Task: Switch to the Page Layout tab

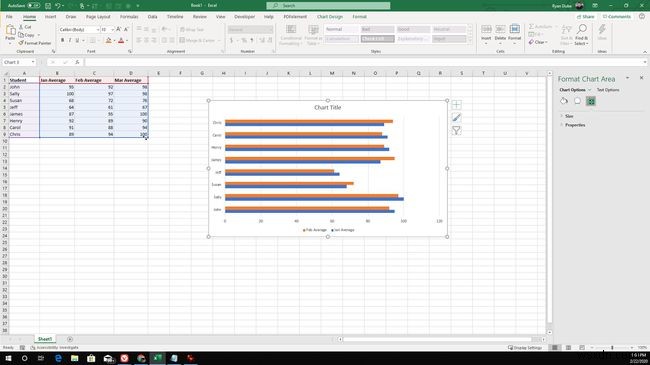Action: point(98,17)
